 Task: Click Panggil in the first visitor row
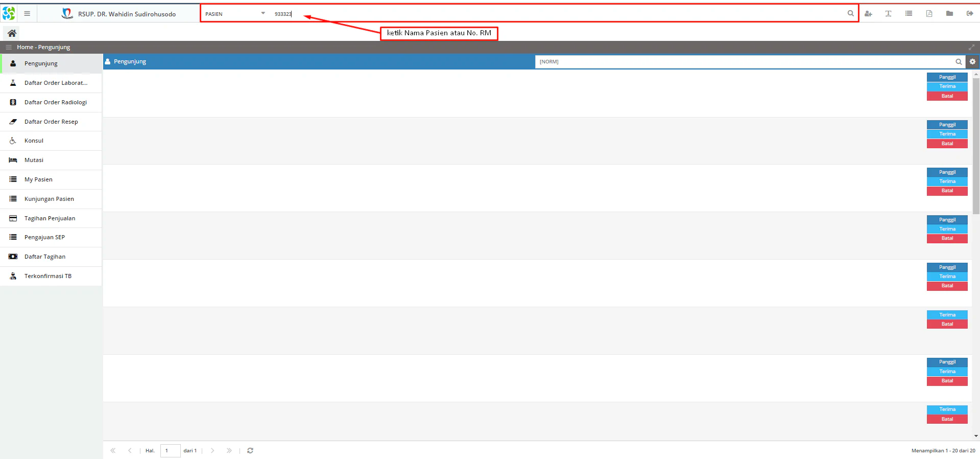[x=947, y=77]
